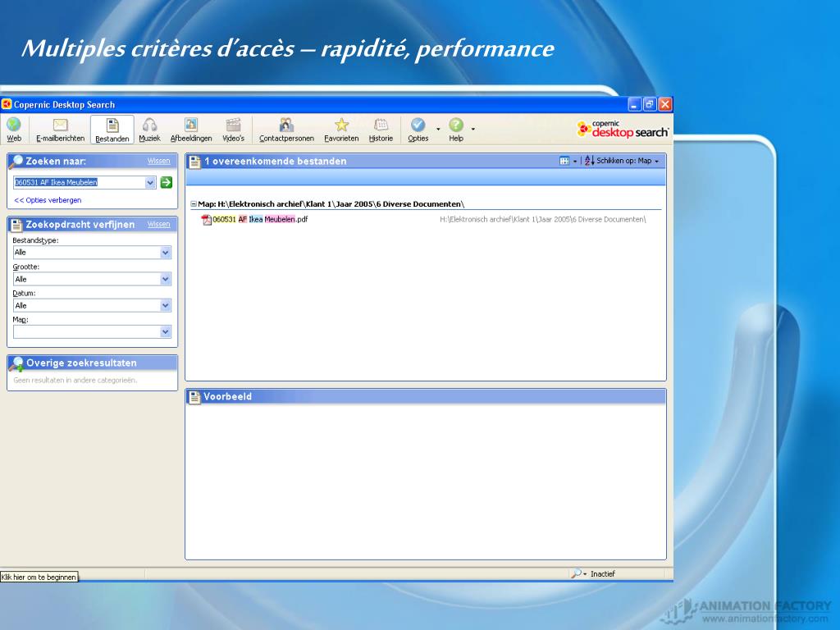The width and height of the screenshot is (840, 630).
Task: Open the Schikken op: Map sort menu
Action: pos(622,161)
